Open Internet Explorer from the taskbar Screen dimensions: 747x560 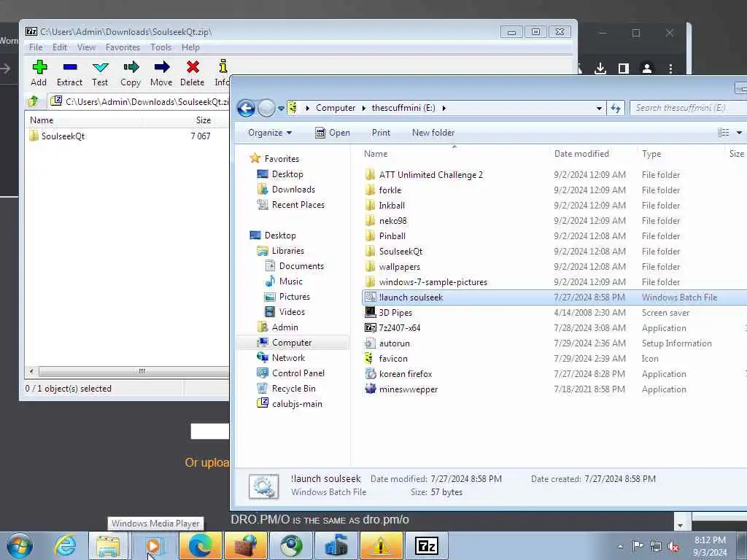click(x=65, y=545)
